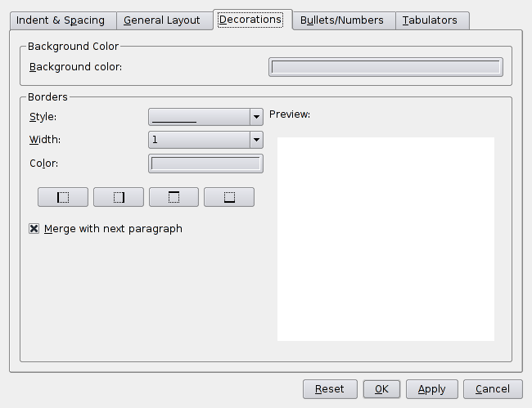This screenshot has height=408, width=532.
Task: Go to the Bullets/Numbers tab
Action: 341,20
